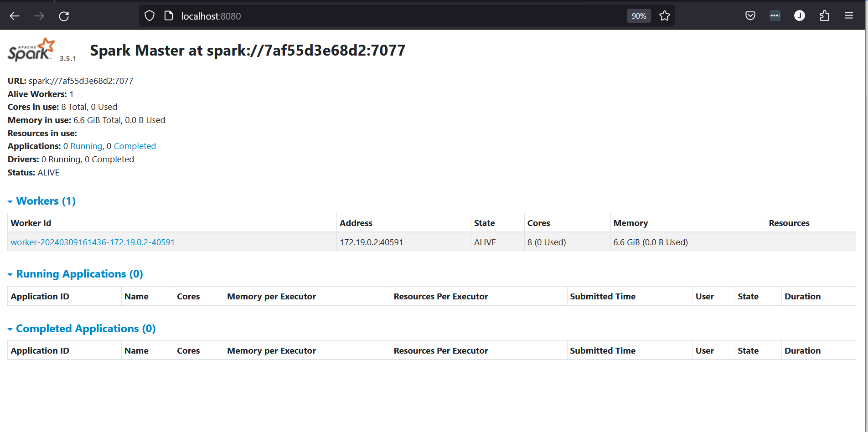Image resolution: width=868 pixels, height=432 pixels.
Task: Go back with the browser back arrow
Action: [15, 16]
